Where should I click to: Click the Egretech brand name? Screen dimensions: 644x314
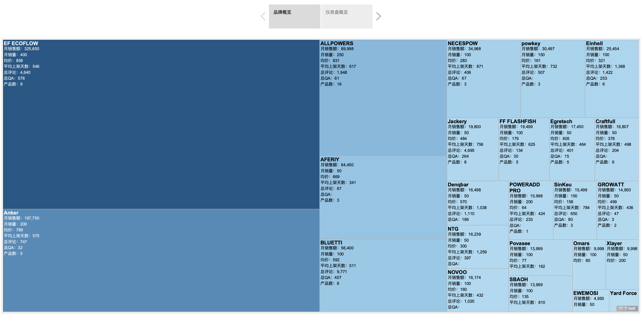[561, 121]
